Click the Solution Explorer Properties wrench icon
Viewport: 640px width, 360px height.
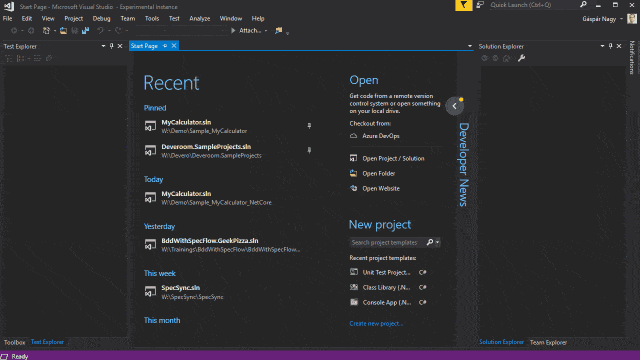pos(522,58)
